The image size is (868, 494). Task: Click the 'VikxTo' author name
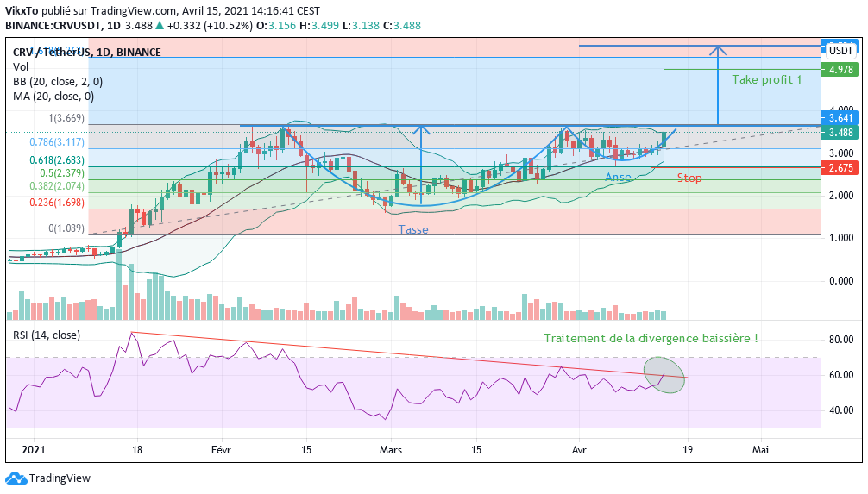pyautogui.click(x=22, y=11)
